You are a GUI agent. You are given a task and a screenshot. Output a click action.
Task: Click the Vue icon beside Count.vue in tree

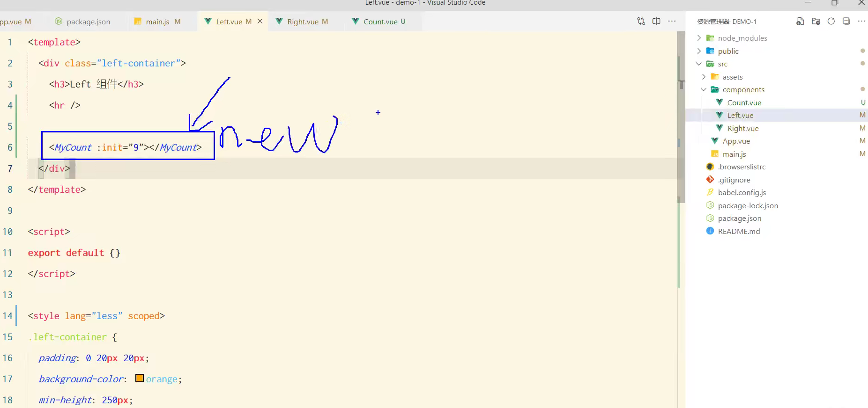(720, 102)
